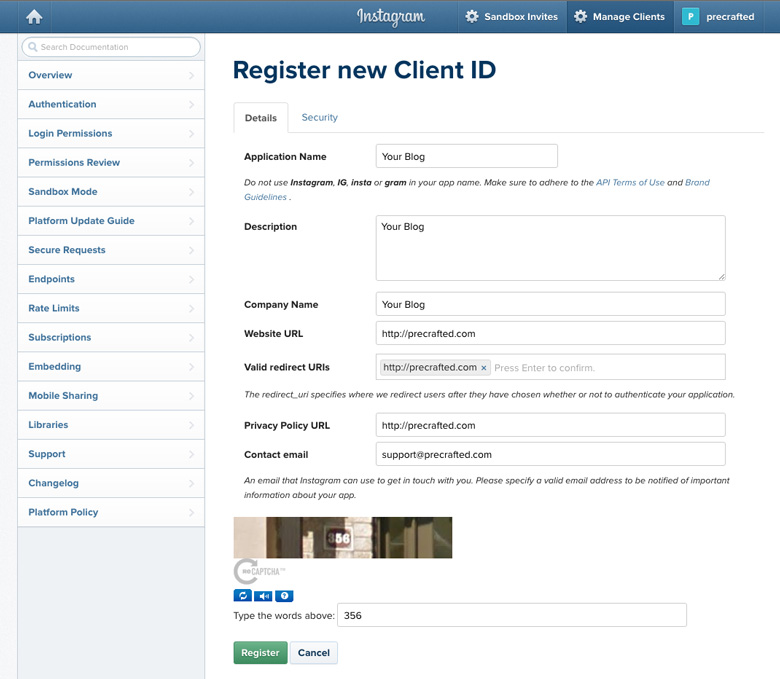
Task: Click the Contact email field
Action: point(550,454)
